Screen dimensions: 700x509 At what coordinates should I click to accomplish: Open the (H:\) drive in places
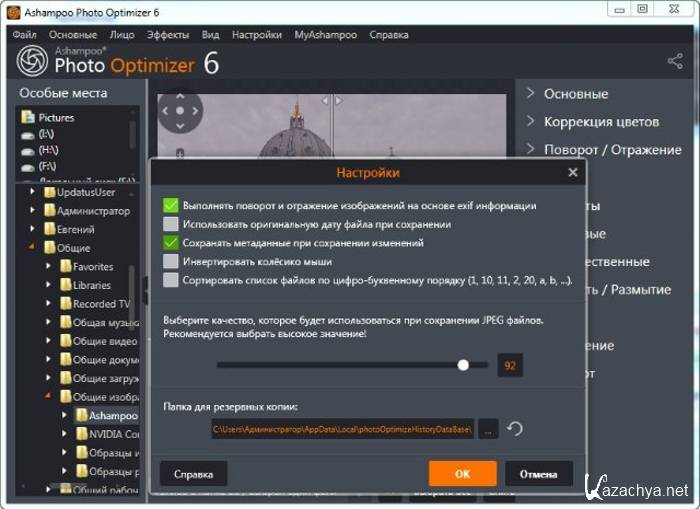click(x=47, y=150)
